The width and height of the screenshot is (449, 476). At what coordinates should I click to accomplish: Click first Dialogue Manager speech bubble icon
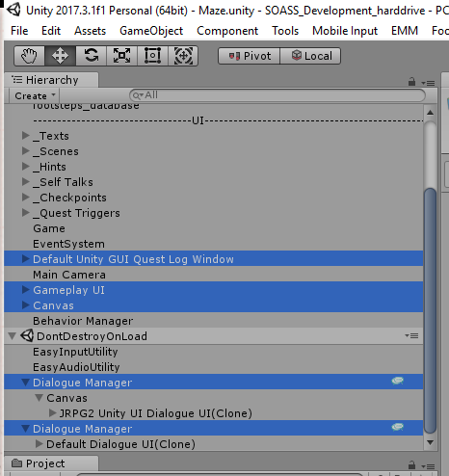pyautogui.click(x=398, y=381)
